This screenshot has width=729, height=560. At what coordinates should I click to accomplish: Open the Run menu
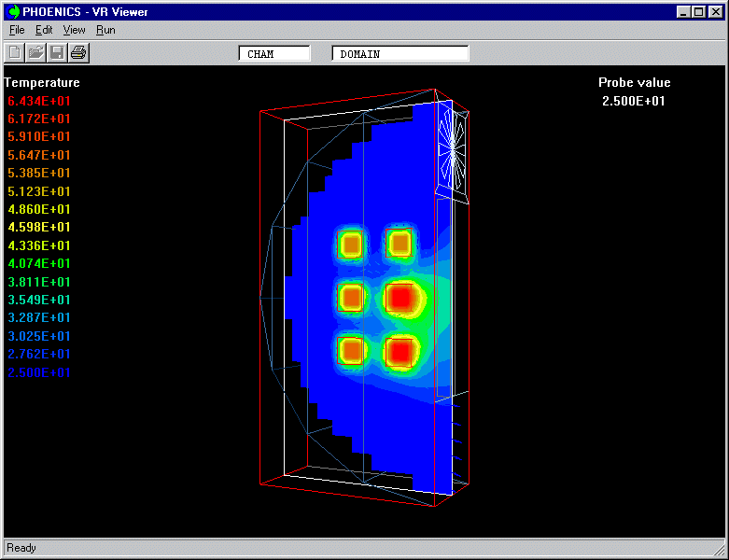pos(105,30)
